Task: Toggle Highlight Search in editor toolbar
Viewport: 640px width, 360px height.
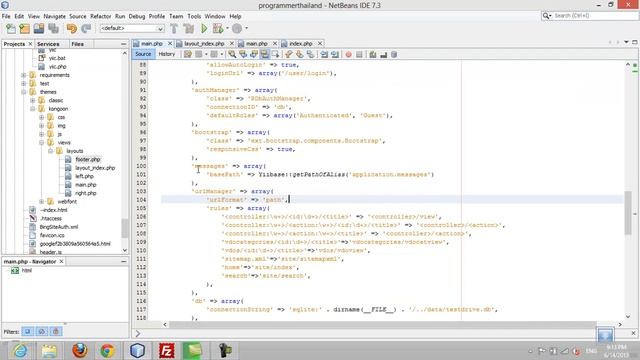Action: click(264, 54)
